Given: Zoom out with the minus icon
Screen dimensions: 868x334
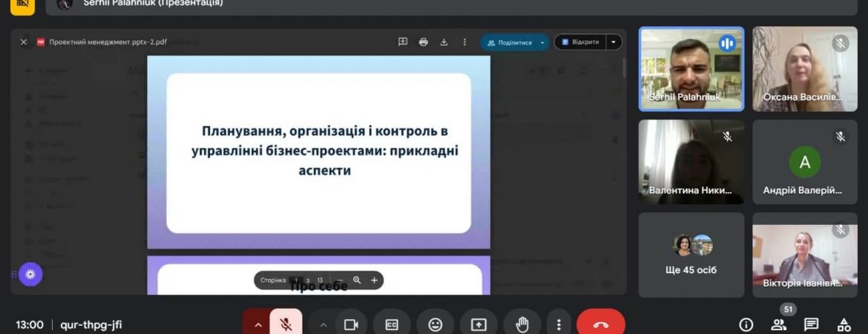Looking at the screenshot, I should click(x=340, y=281).
